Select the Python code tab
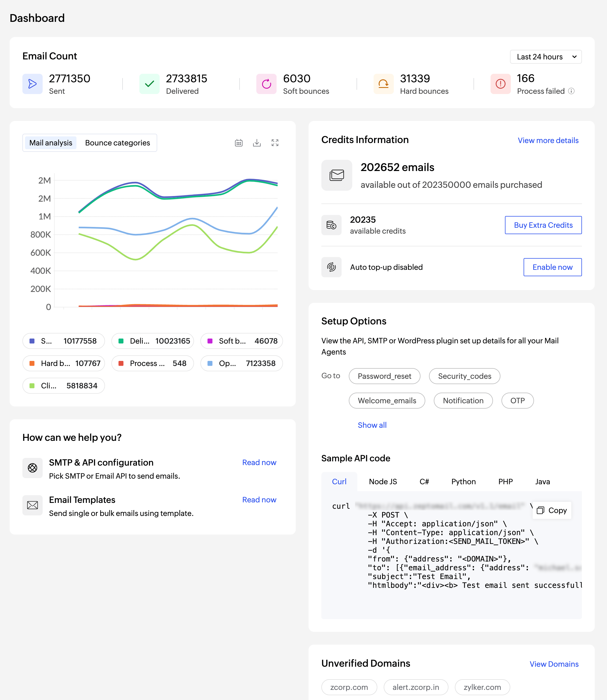The image size is (607, 700). coord(463,482)
